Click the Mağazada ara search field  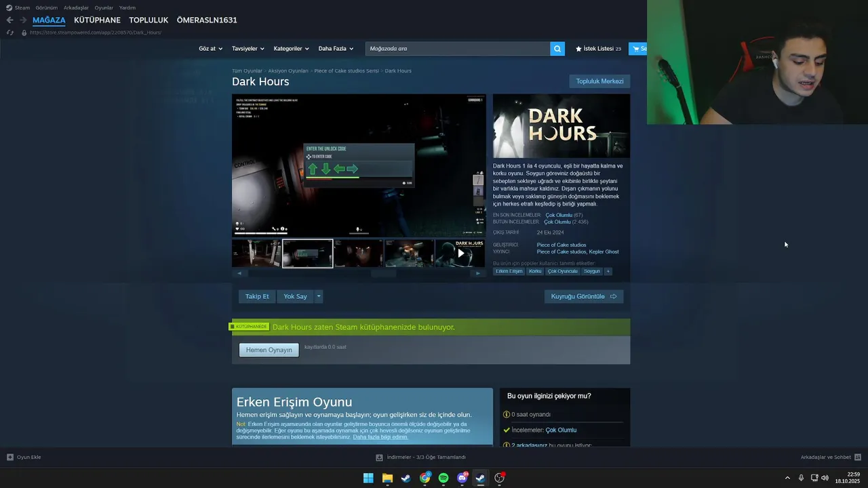point(458,49)
